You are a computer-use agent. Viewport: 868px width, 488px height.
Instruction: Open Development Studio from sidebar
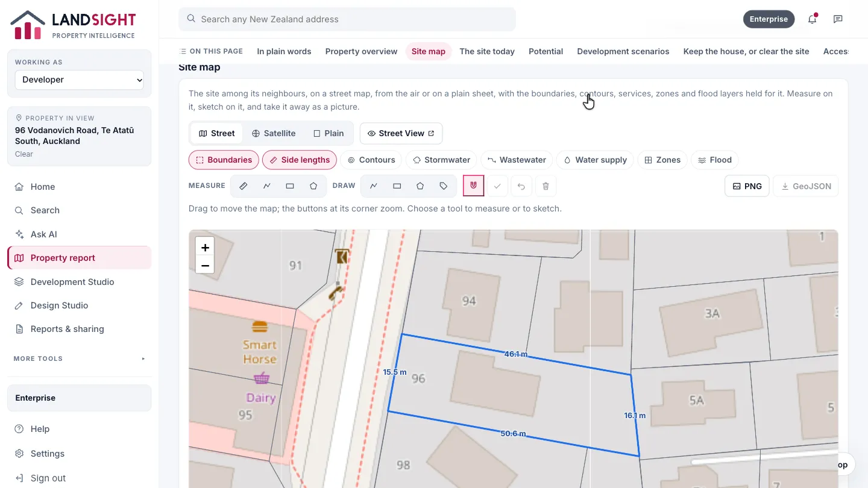[80, 282]
